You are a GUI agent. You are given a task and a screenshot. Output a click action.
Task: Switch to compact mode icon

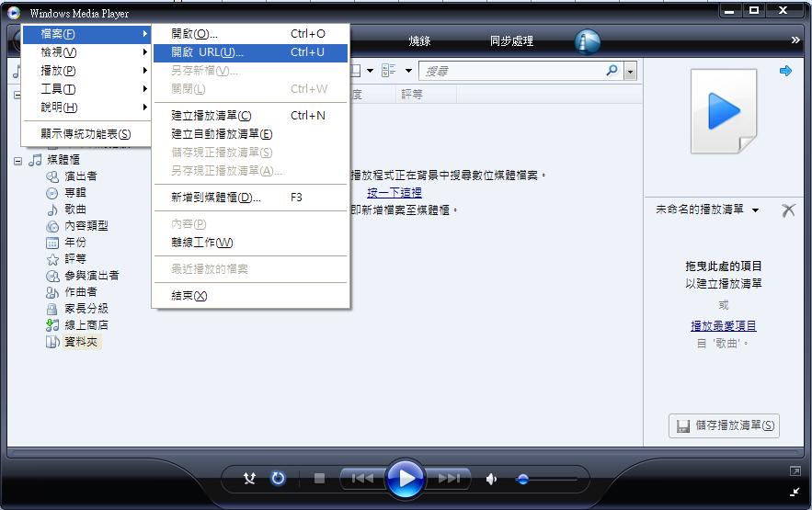click(x=795, y=492)
